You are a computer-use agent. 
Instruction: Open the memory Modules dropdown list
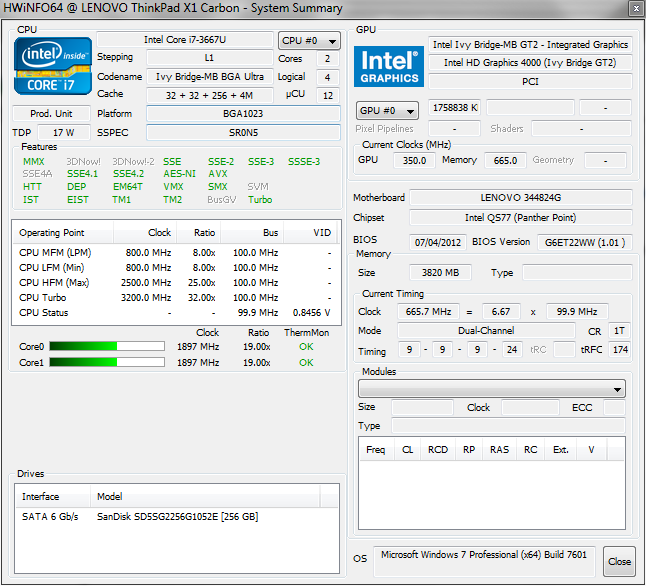(493, 389)
